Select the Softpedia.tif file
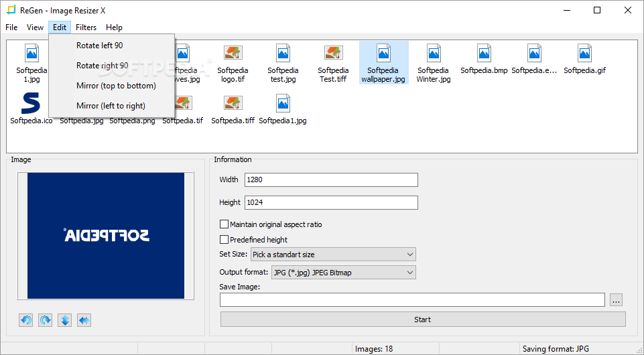The width and height of the screenshot is (644, 355). (x=183, y=111)
